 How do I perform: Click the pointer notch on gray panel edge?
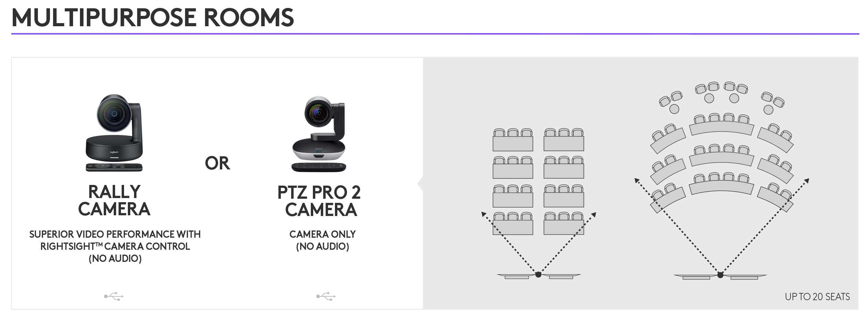[420, 184]
